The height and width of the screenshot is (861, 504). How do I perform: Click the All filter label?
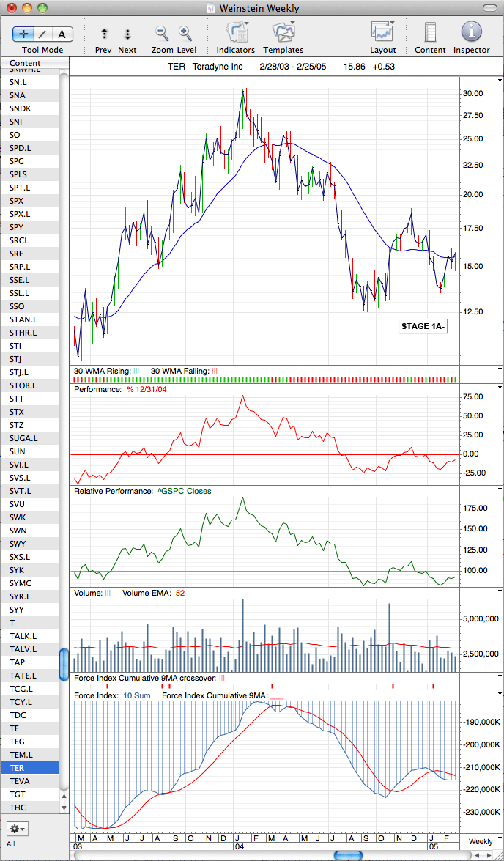pyautogui.click(x=11, y=843)
